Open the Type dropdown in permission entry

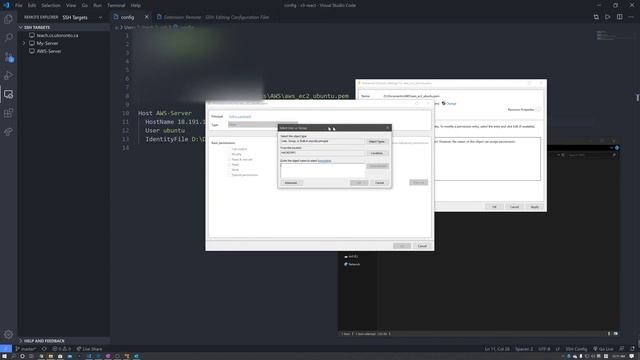(x=263, y=124)
